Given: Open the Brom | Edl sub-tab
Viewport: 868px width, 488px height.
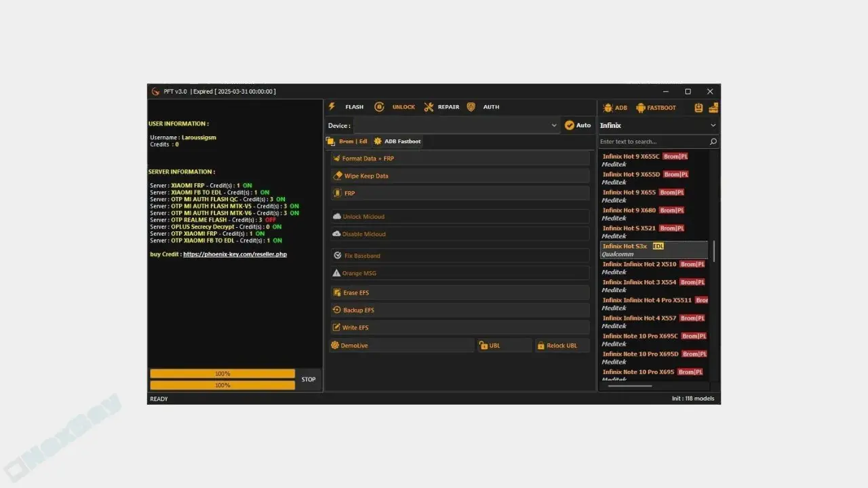Looking at the screenshot, I should pos(347,141).
